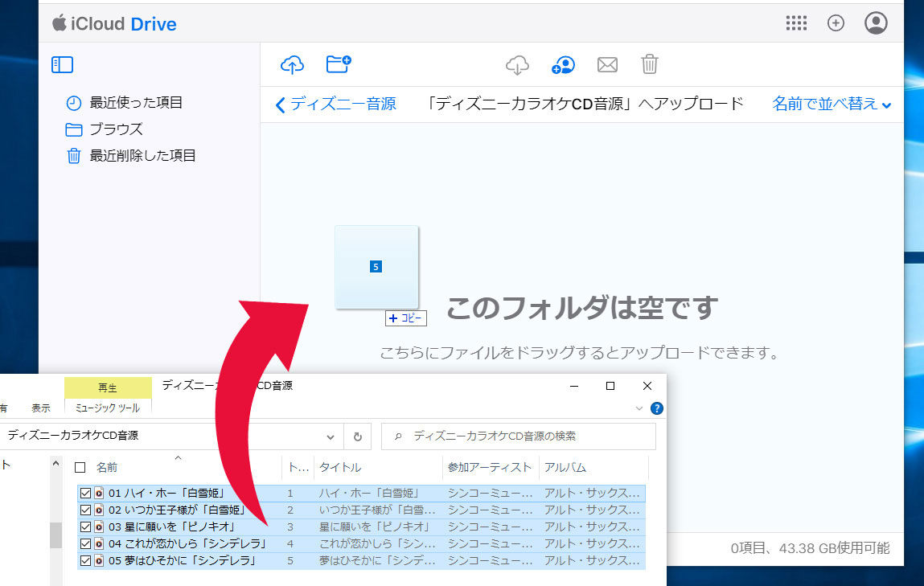This screenshot has width=924, height=586.
Task: Go back to ディズニー音源 folder
Action: point(336,104)
